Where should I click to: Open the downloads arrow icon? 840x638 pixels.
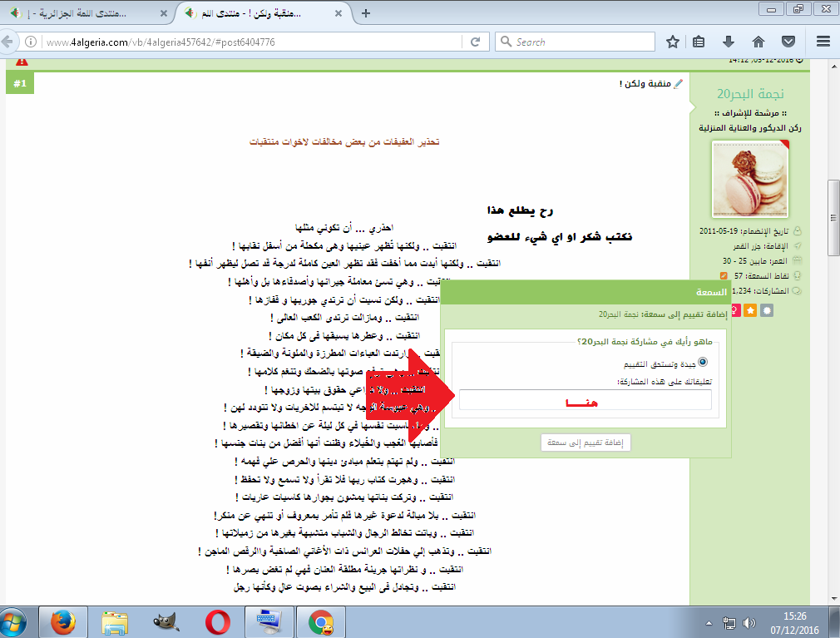click(x=729, y=42)
